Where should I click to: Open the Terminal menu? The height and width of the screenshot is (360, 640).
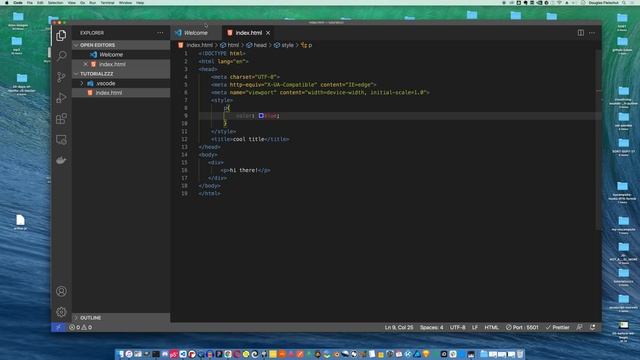(x=107, y=3)
